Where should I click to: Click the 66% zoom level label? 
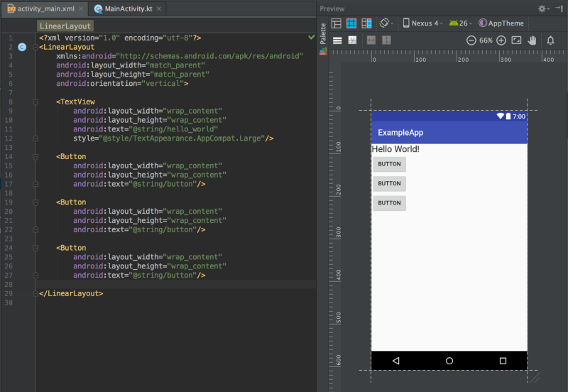(486, 40)
